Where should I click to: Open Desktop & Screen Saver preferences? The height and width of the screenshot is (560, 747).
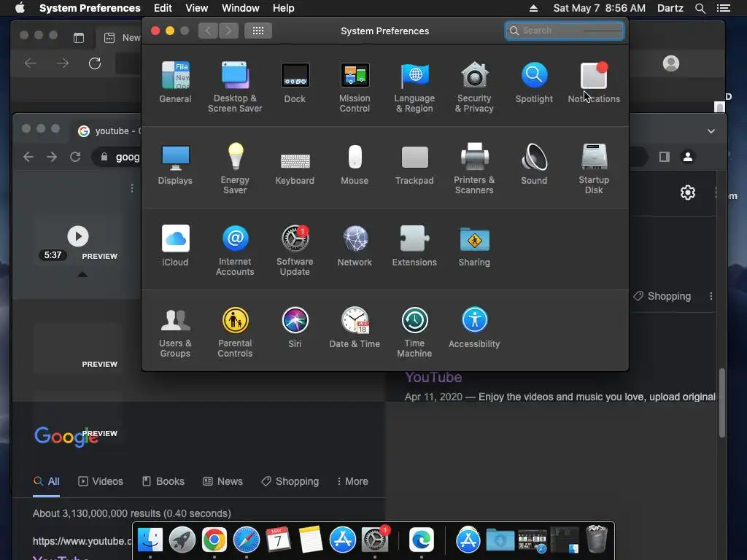[x=235, y=87]
